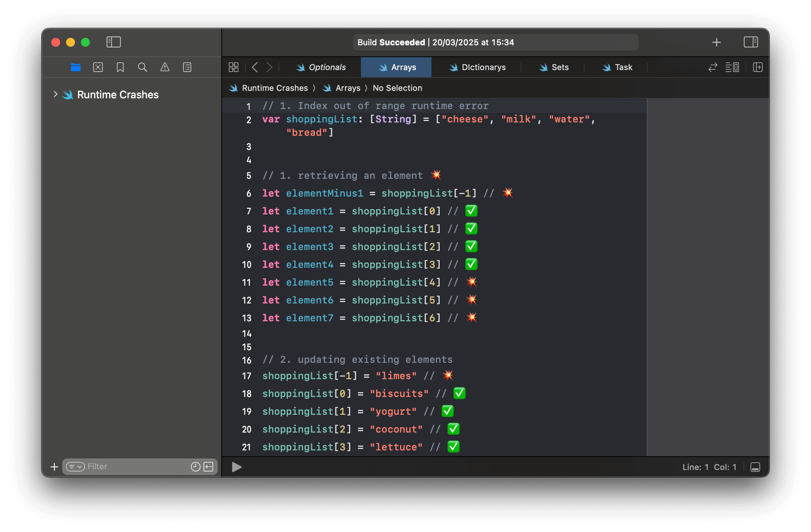Click the Add Editor on Right icon
Image resolution: width=811 pixels, height=532 pixels.
point(758,67)
